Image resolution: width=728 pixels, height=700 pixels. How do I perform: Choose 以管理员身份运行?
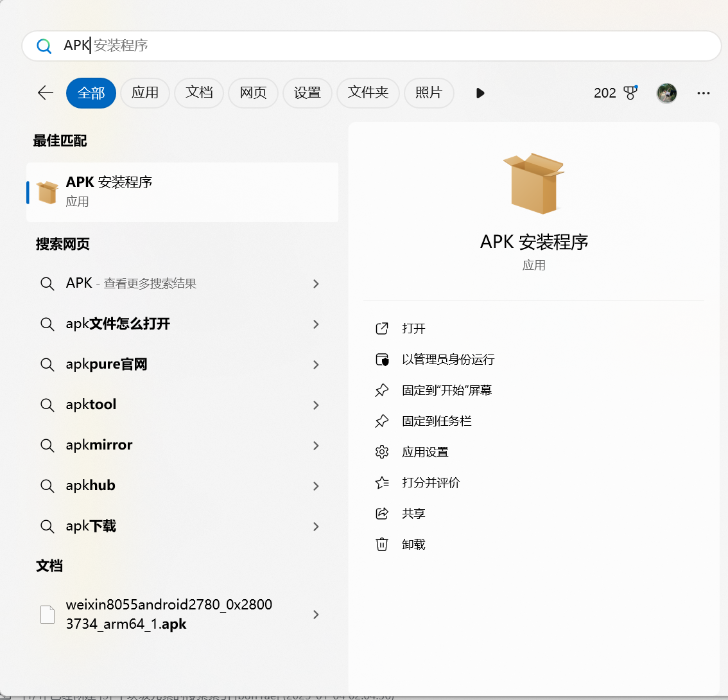448,360
